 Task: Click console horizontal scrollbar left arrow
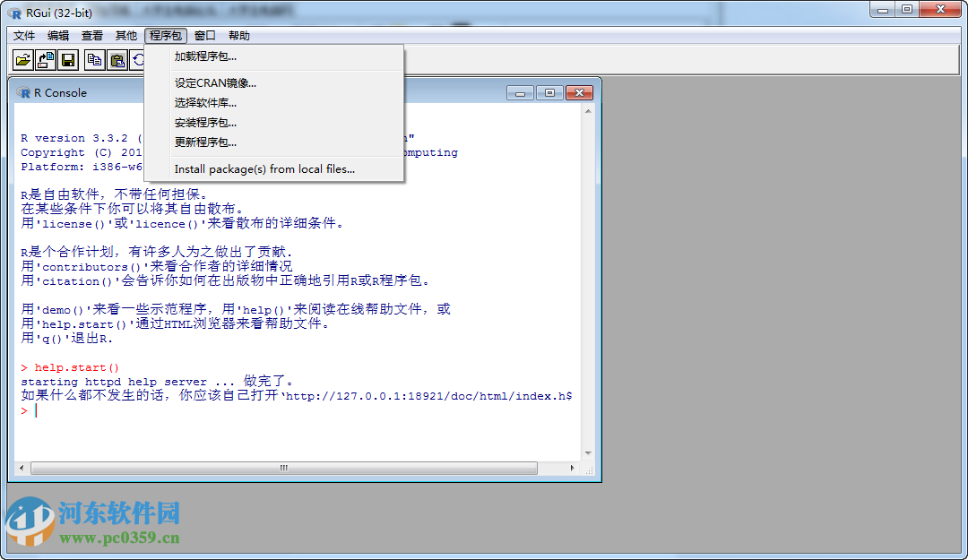tap(22, 468)
